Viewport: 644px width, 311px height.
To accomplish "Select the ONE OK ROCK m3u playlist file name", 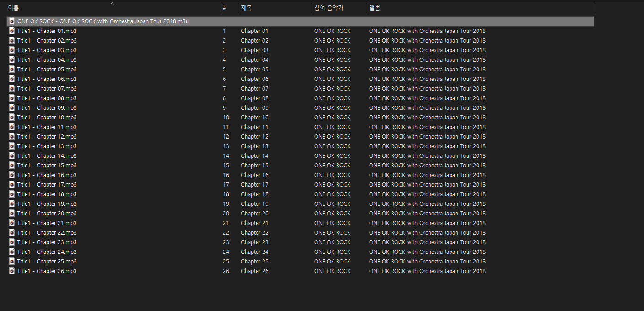I will [x=103, y=21].
